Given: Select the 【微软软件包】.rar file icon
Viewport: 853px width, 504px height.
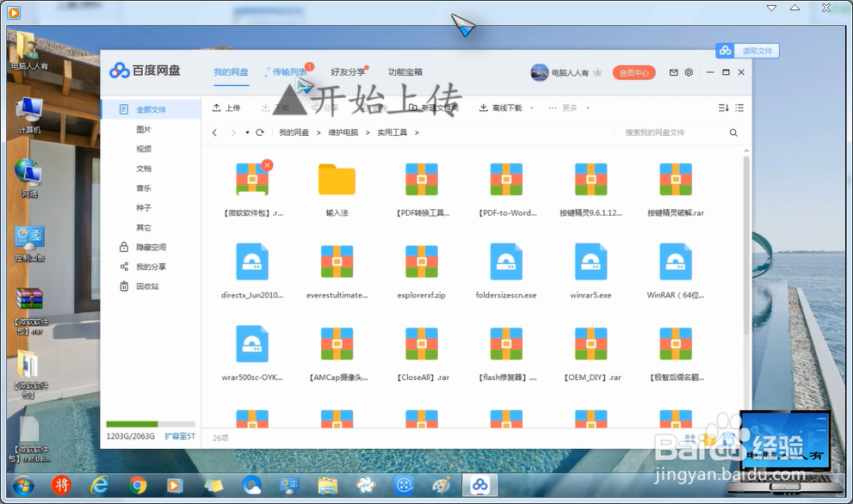Looking at the screenshot, I should coord(252,180).
